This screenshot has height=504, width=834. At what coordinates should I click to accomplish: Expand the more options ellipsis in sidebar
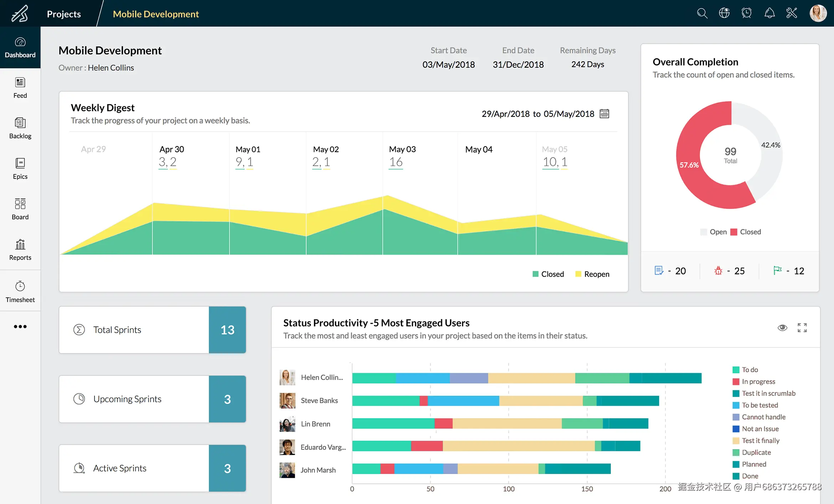pos(20,327)
